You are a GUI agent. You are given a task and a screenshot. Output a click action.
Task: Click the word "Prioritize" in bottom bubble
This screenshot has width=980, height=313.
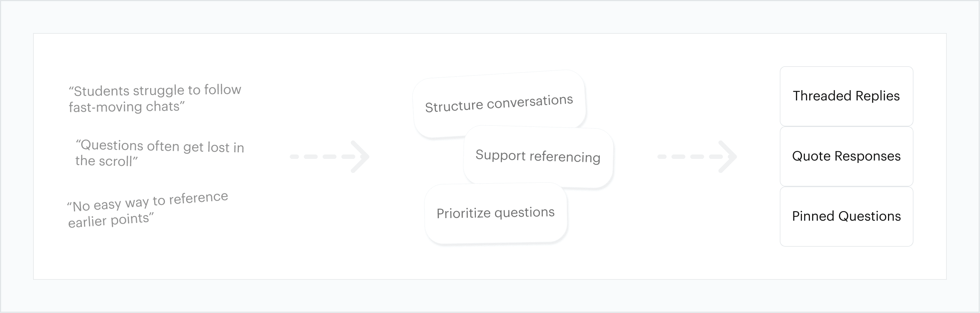tap(463, 214)
